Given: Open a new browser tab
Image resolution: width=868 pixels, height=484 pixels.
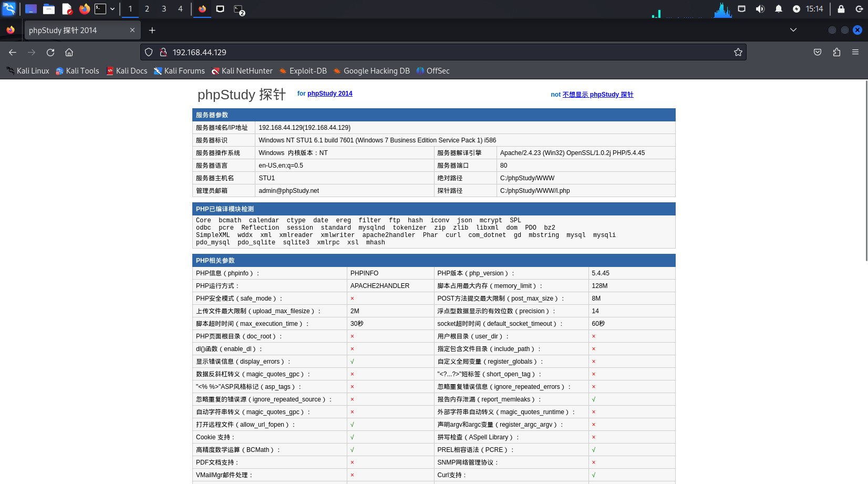Looking at the screenshot, I should point(152,30).
